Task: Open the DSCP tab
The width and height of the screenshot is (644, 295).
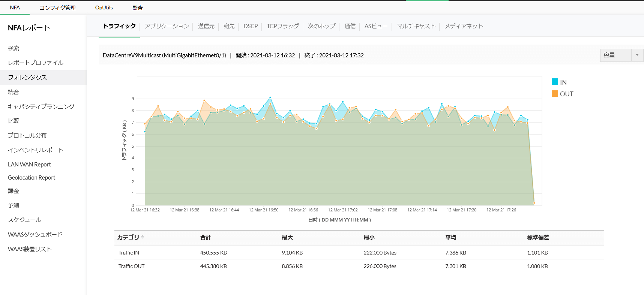Action: [251, 26]
